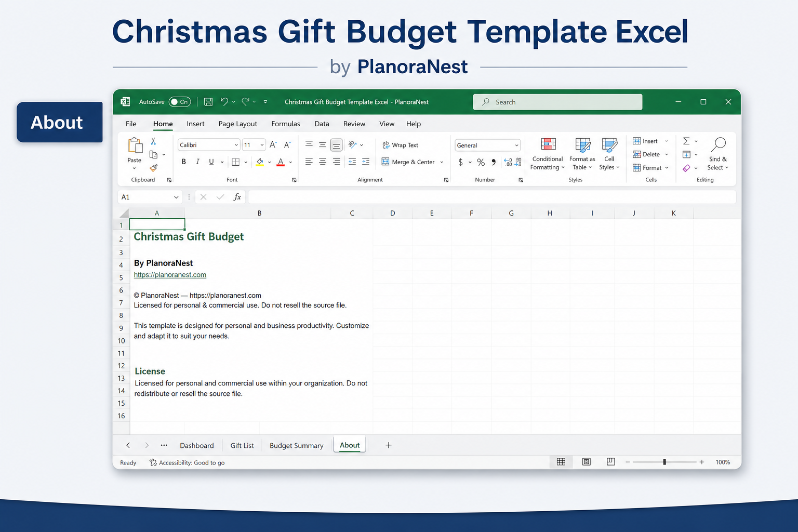Image resolution: width=798 pixels, height=532 pixels.
Task: Increase font size with larger A
Action: (x=273, y=145)
